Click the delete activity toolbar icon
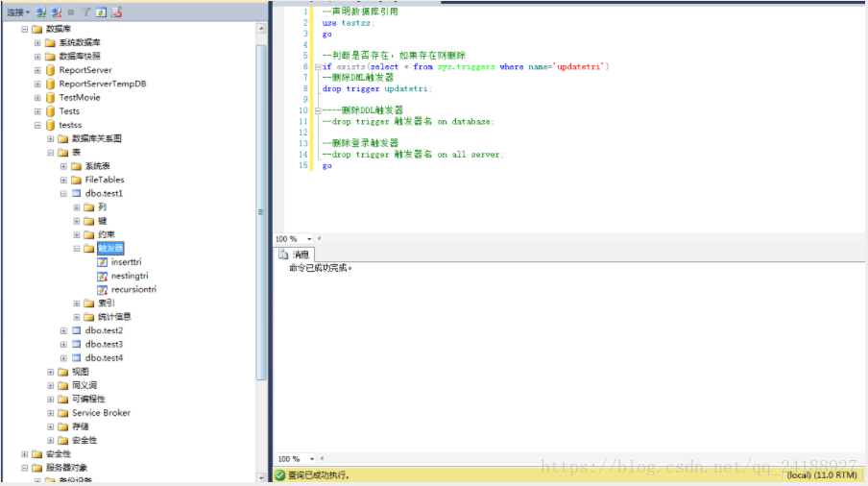This screenshot has height=486, width=868. click(116, 12)
